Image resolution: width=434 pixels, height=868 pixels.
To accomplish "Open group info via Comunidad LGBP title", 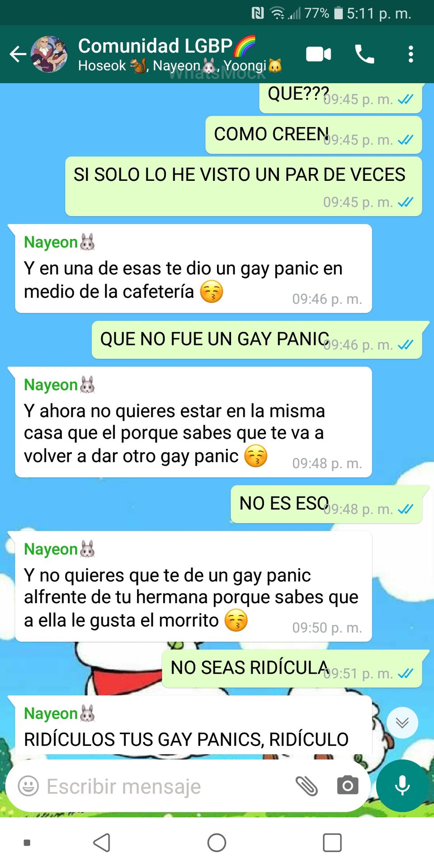I will tap(167, 46).
